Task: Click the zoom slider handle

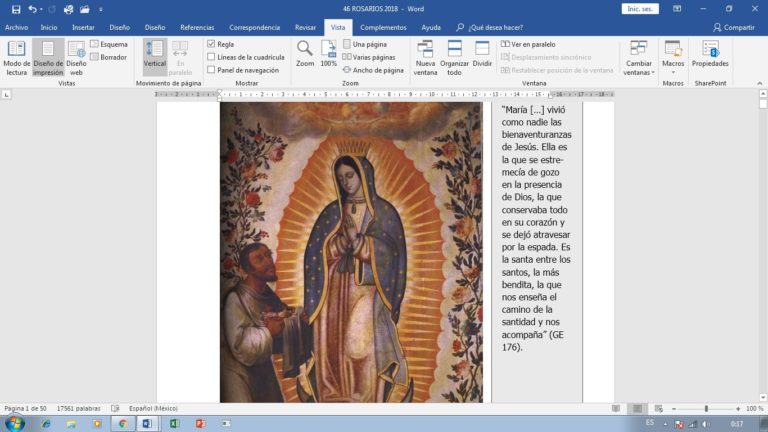Action: click(706, 408)
